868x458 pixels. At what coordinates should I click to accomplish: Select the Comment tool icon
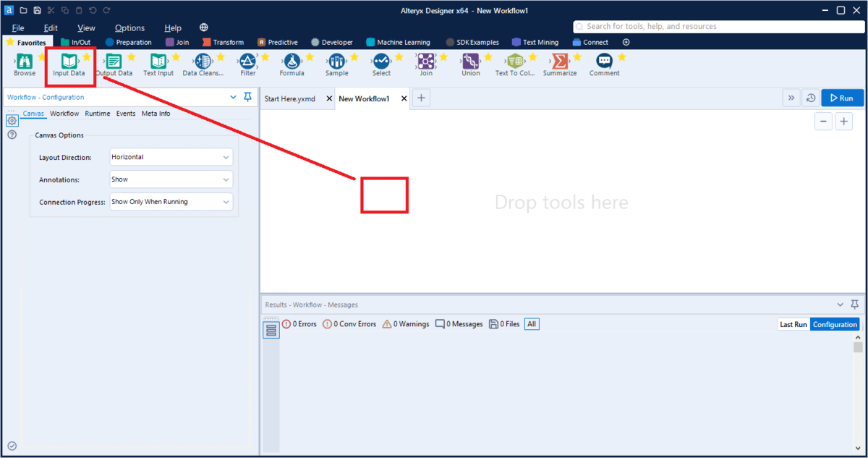605,62
